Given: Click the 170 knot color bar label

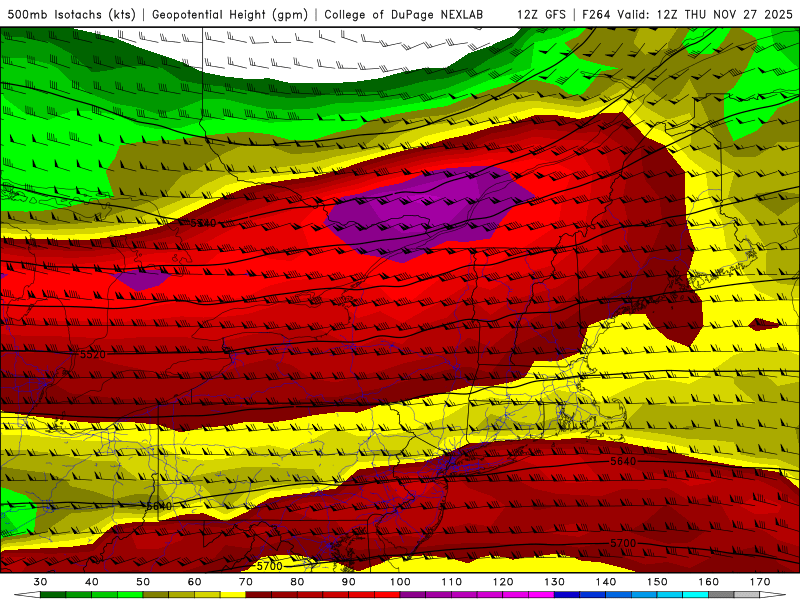Looking at the screenshot, I should click(760, 582).
